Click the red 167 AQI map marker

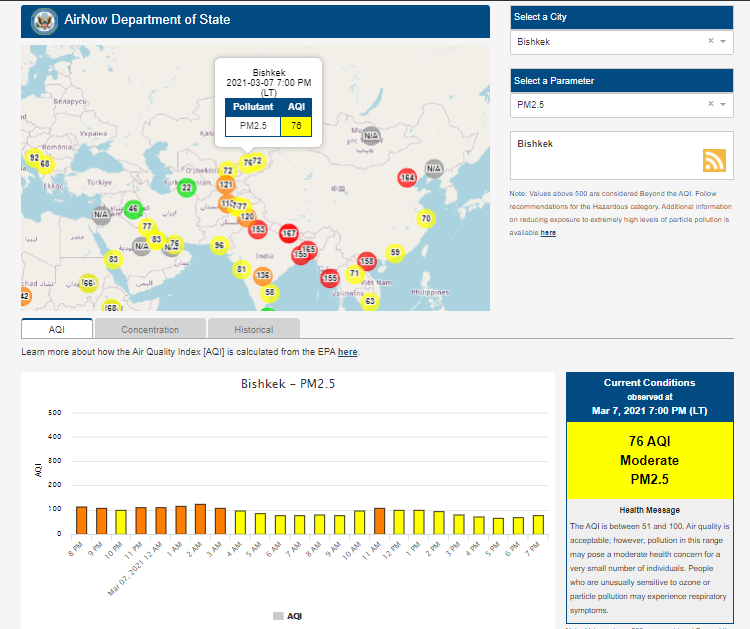tap(288, 233)
